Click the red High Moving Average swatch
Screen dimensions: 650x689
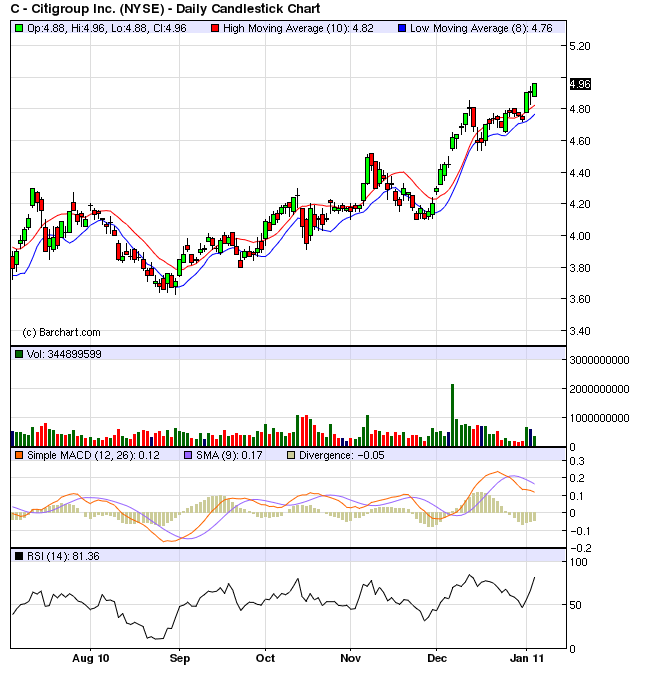tap(215, 28)
